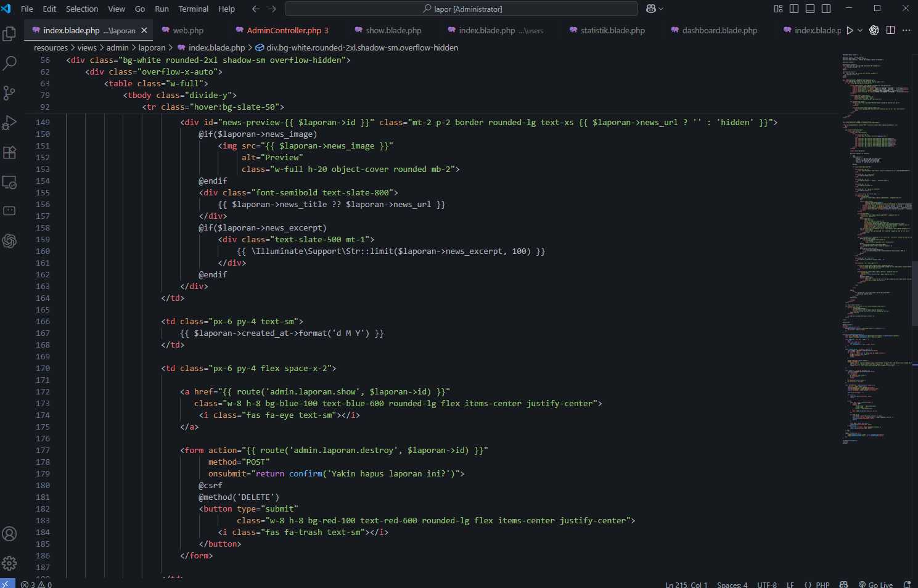This screenshot has height=588, width=918.
Task: Open the Run and Debug view
Action: pyautogui.click(x=9, y=123)
